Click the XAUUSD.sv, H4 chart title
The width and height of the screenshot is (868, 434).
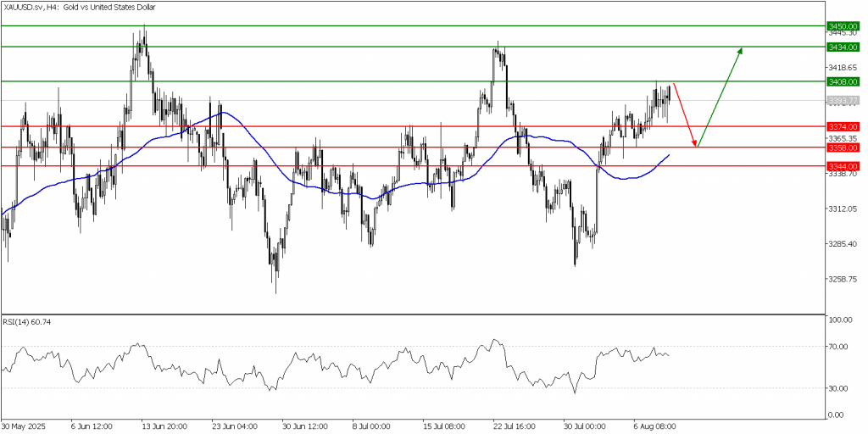[71, 7]
